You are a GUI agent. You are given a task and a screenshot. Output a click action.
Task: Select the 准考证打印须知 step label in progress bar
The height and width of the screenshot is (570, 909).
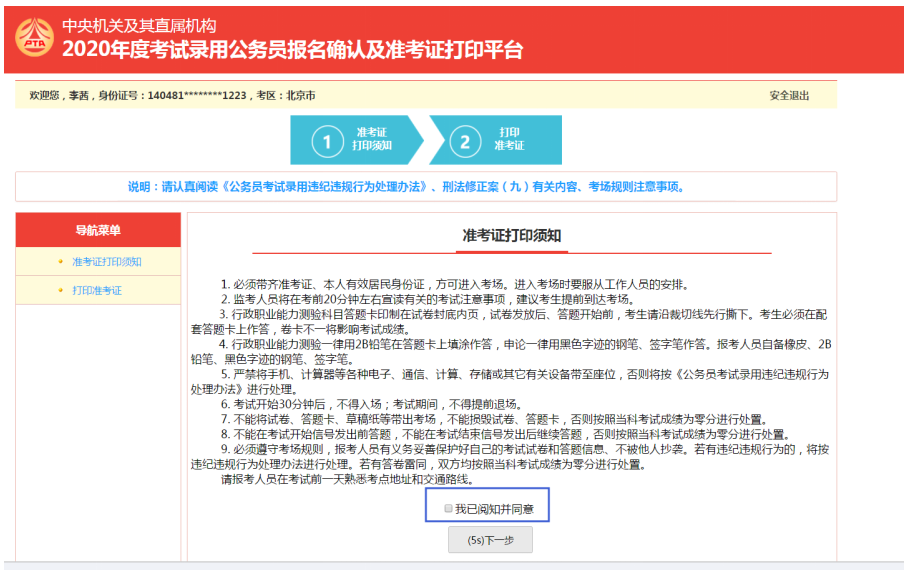coord(371,139)
